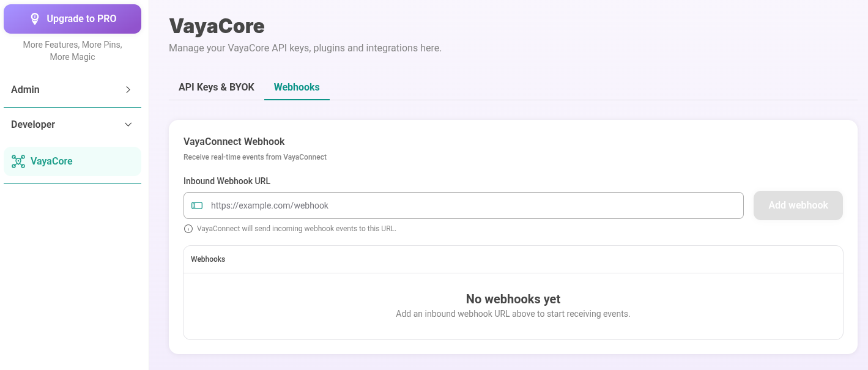Screen dimensions: 868x370
Task: Select VayaCore in the sidebar
Action: pyautogui.click(x=72, y=161)
